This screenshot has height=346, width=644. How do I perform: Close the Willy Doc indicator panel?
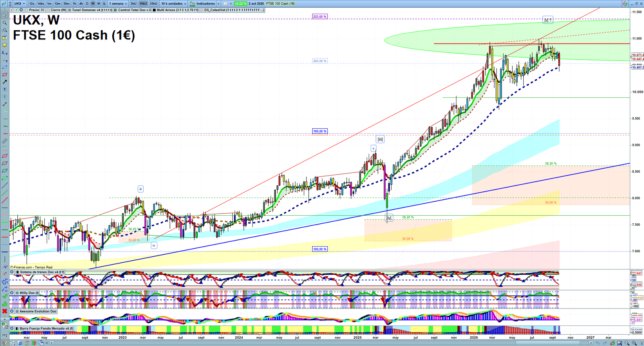12,292
